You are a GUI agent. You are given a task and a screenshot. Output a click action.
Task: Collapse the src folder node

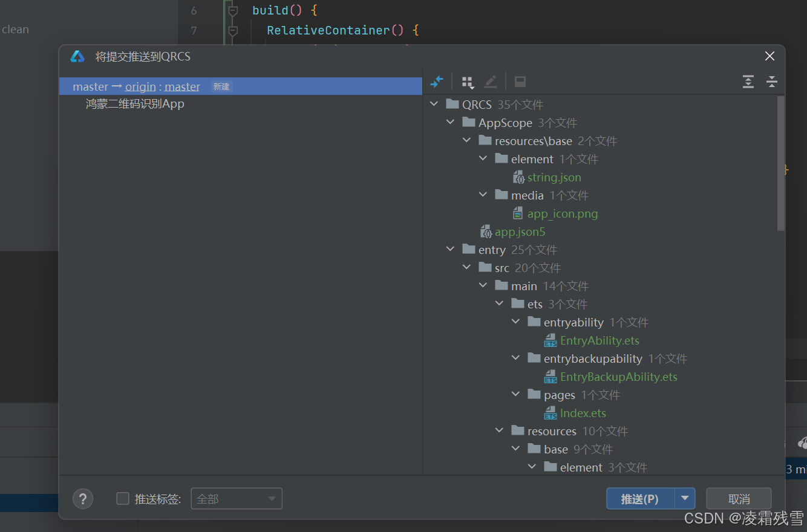[x=466, y=267]
